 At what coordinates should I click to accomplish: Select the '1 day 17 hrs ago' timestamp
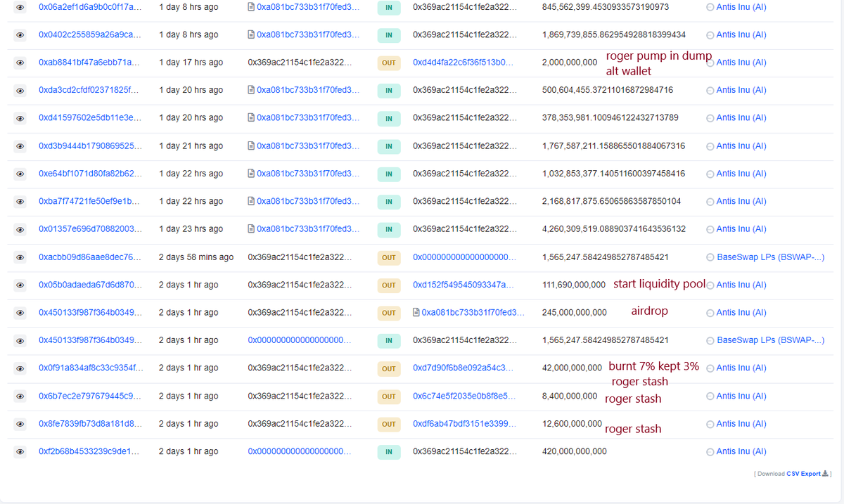(x=191, y=63)
